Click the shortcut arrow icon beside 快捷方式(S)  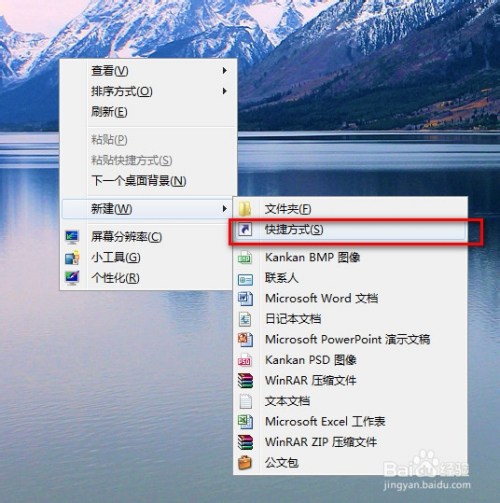245,229
